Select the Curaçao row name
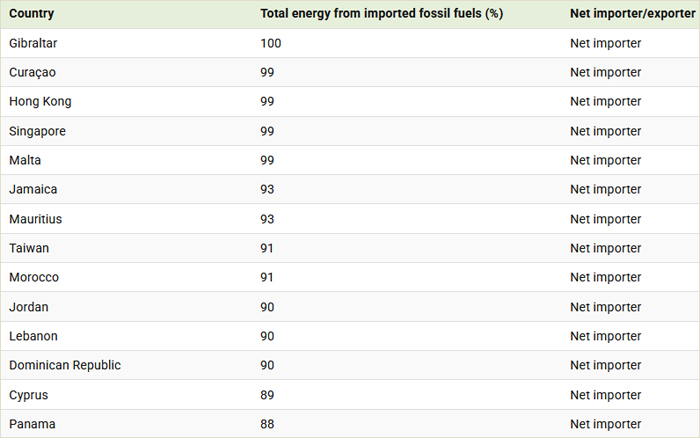Image resolution: width=700 pixels, height=438 pixels. pos(34,72)
